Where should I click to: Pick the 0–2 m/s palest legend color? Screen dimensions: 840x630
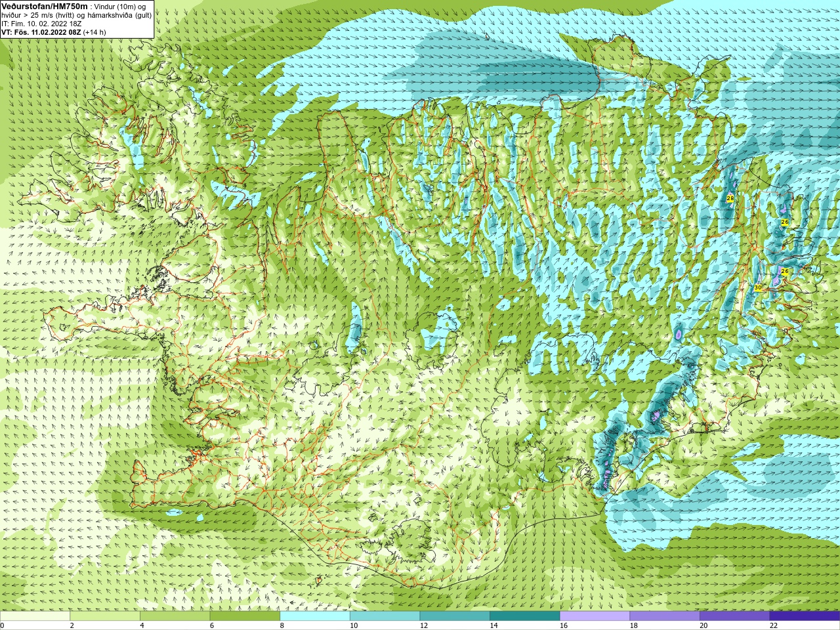point(35,616)
